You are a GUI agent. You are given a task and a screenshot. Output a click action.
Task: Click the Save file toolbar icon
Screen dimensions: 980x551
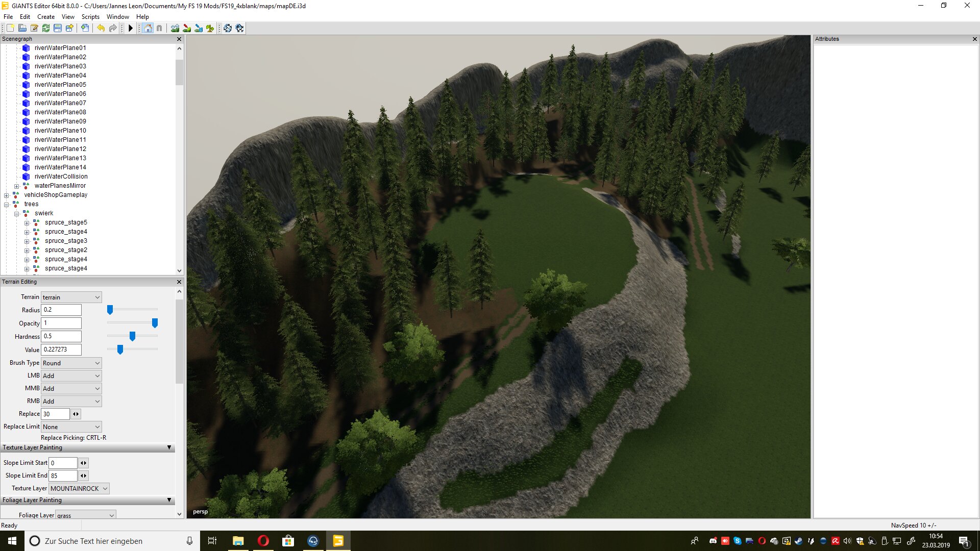coord(58,28)
